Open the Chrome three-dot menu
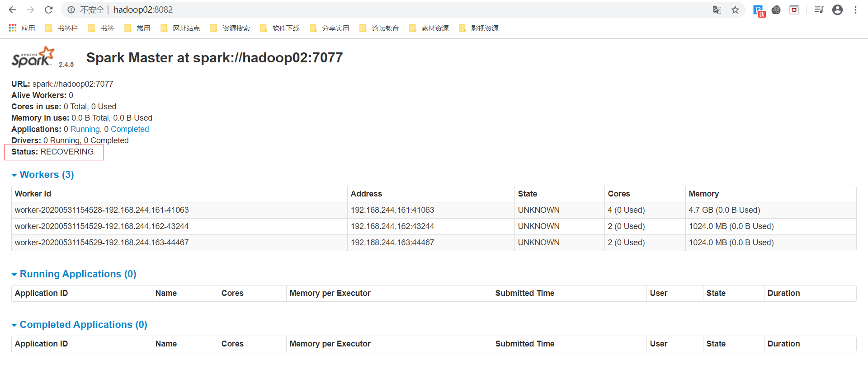The image size is (868, 379). tap(855, 9)
